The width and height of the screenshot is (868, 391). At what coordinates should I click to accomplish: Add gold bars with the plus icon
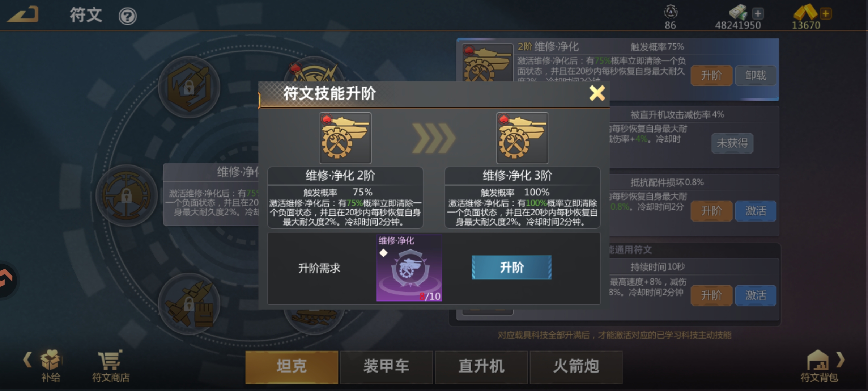[825, 14]
